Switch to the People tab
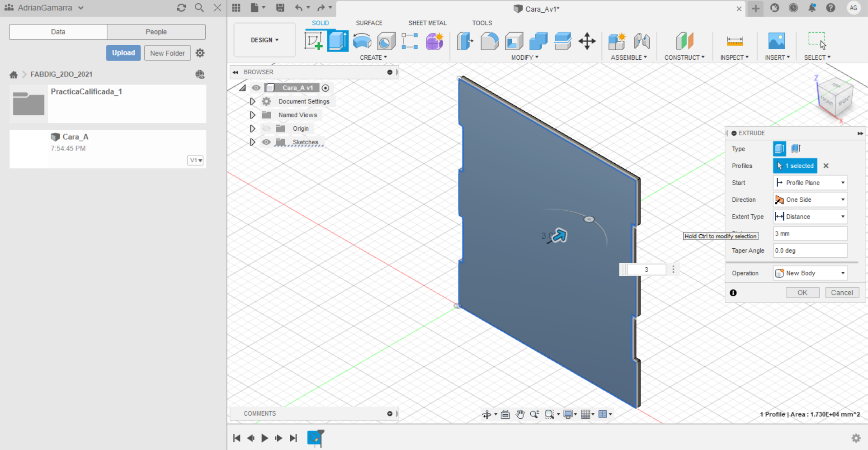 coord(156,32)
